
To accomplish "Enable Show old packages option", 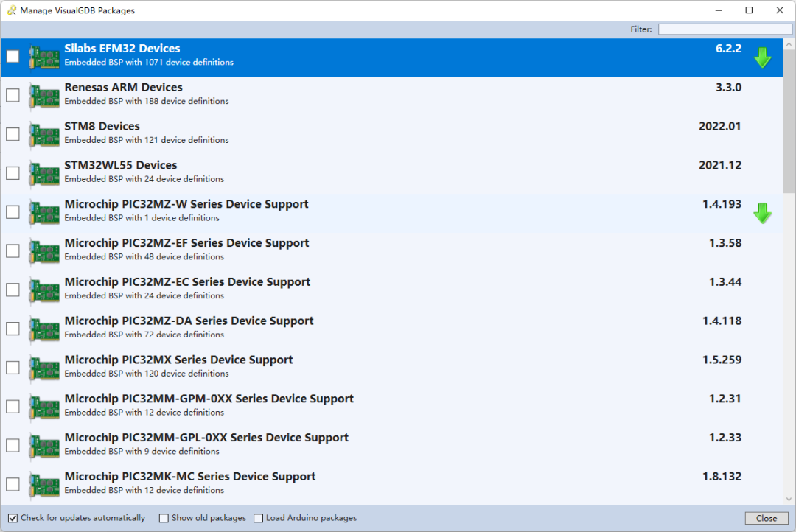I will click(x=164, y=518).
